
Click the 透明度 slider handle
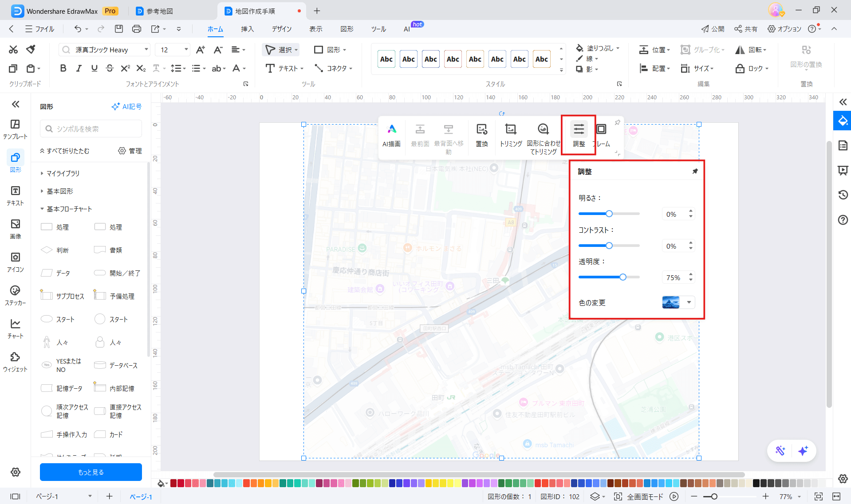(x=623, y=277)
